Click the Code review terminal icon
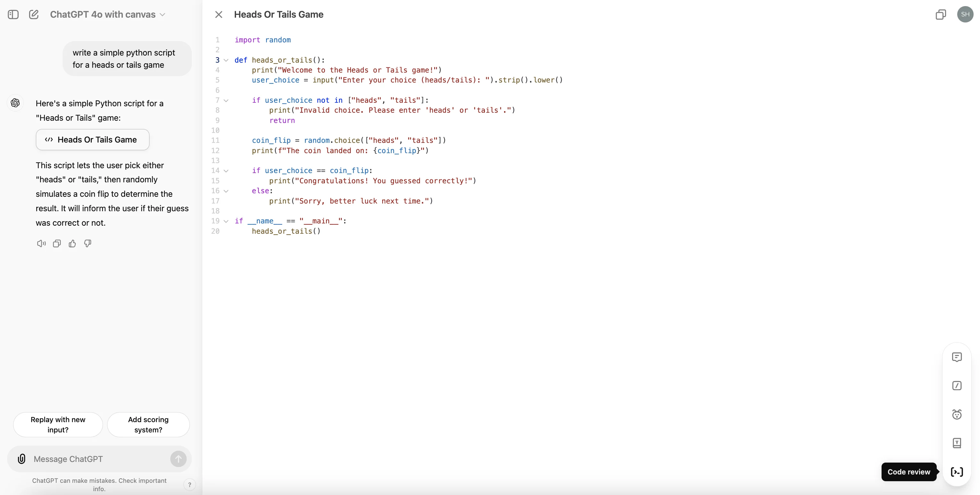This screenshot has width=980, height=495. point(957,472)
